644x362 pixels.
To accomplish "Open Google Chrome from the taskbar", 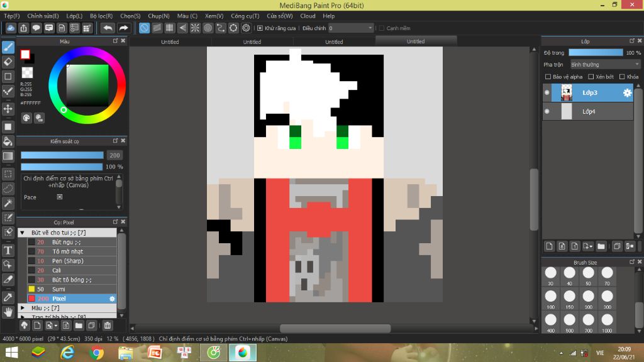I will pyautogui.click(x=96, y=353).
